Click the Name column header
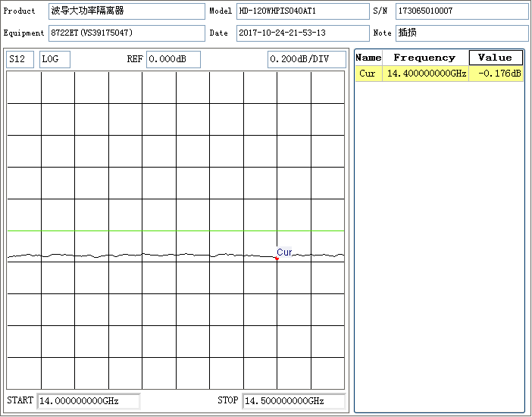 [368, 58]
